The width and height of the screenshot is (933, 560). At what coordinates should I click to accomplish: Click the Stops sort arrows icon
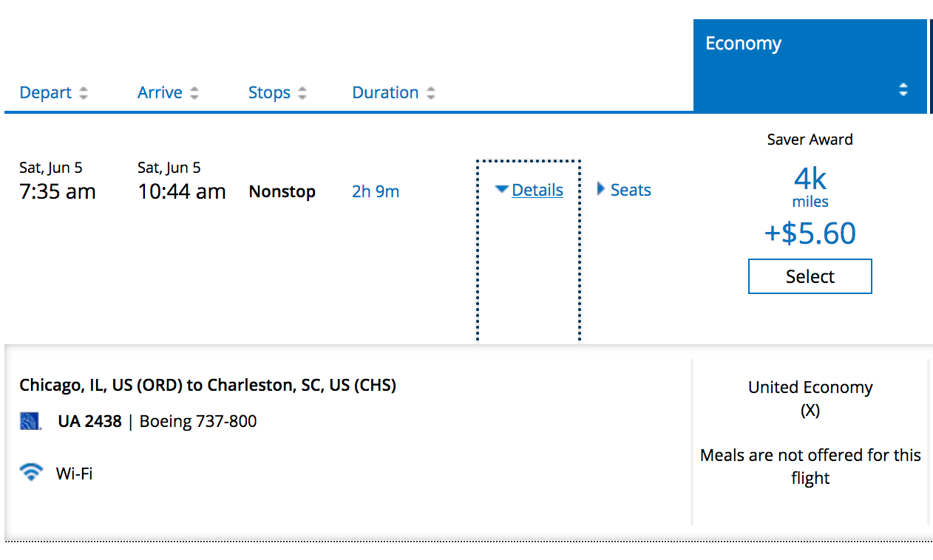(302, 93)
